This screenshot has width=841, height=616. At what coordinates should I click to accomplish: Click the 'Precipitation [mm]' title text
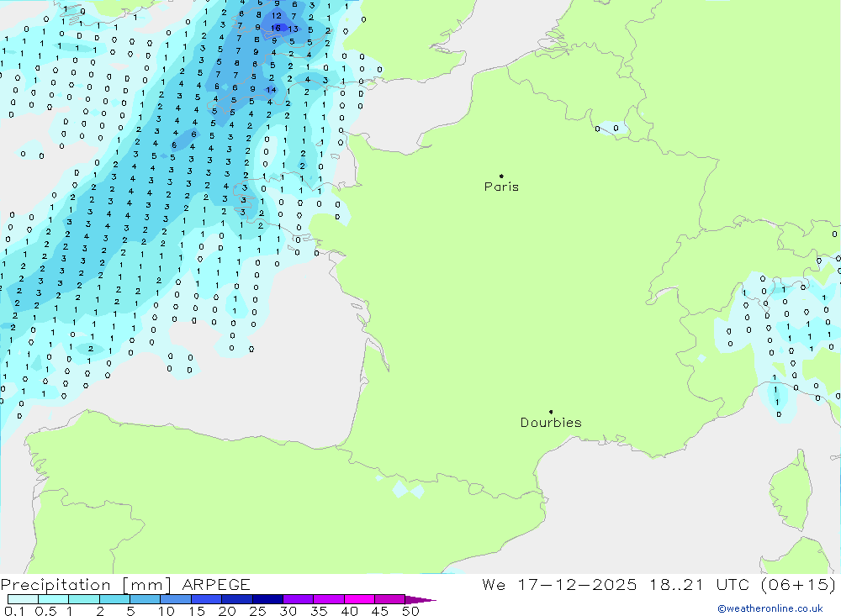86,585
